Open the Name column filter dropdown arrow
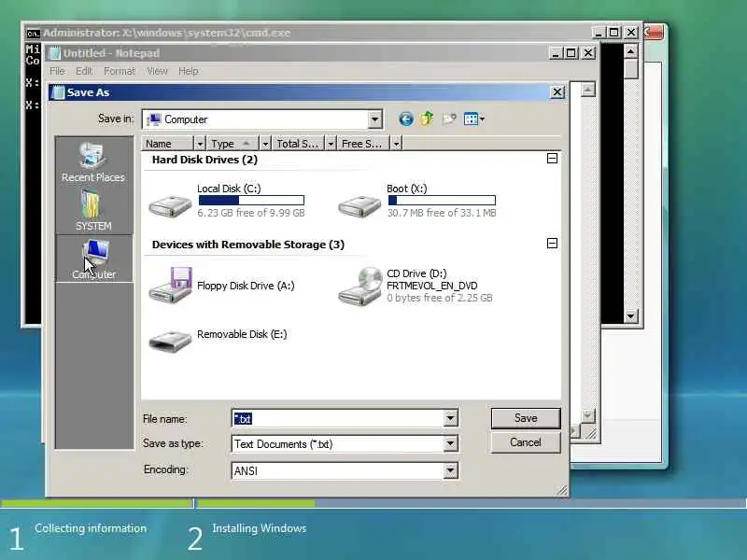This screenshot has height=560, width=747. 200,144
